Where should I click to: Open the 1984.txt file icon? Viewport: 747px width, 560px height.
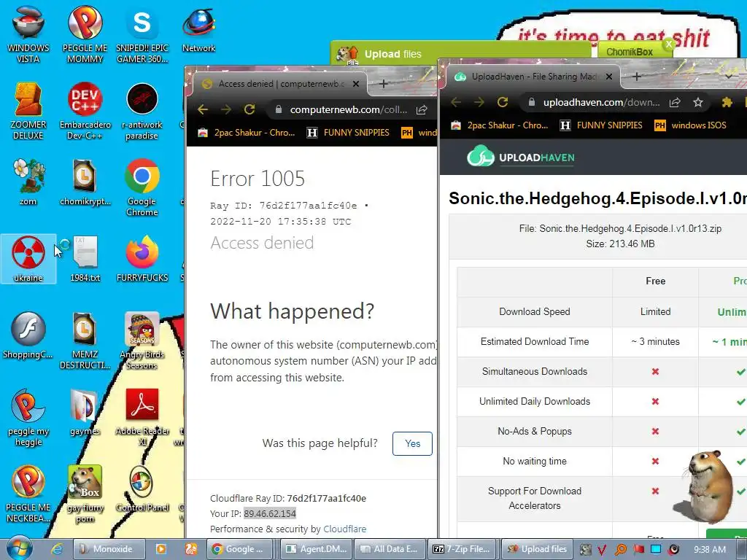point(85,259)
